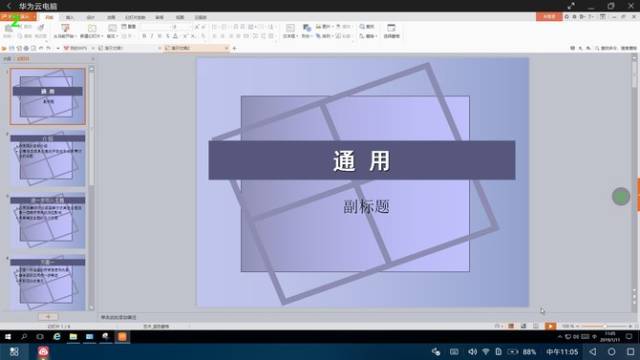Click the plus button to add a document tab
The height and width of the screenshot is (360, 640).
point(234,48)
